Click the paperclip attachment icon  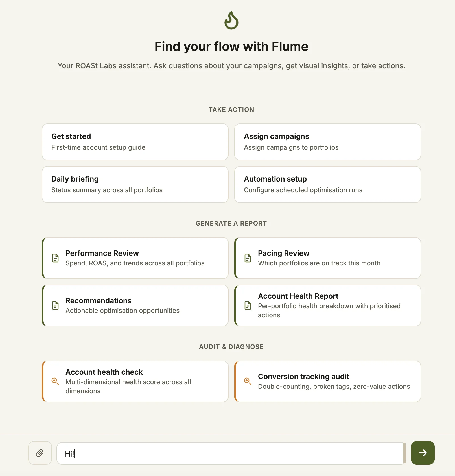click(x=40, y=453)
